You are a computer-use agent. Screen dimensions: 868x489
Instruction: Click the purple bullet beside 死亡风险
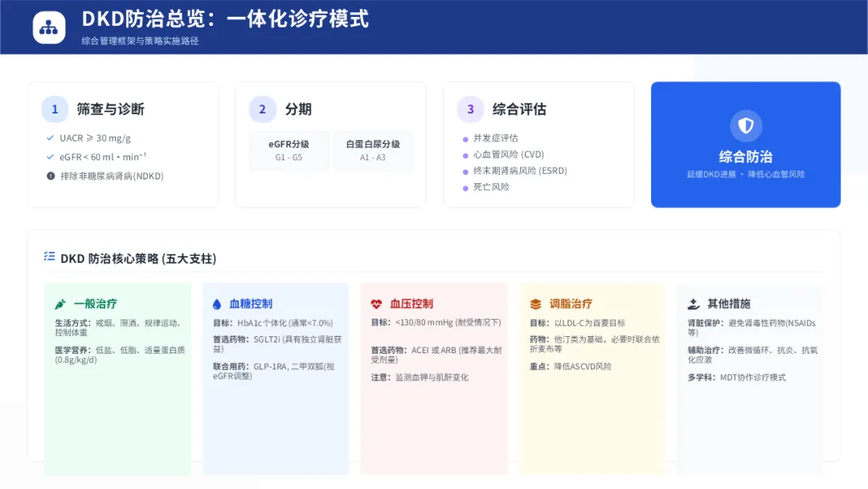click(465, 188)
